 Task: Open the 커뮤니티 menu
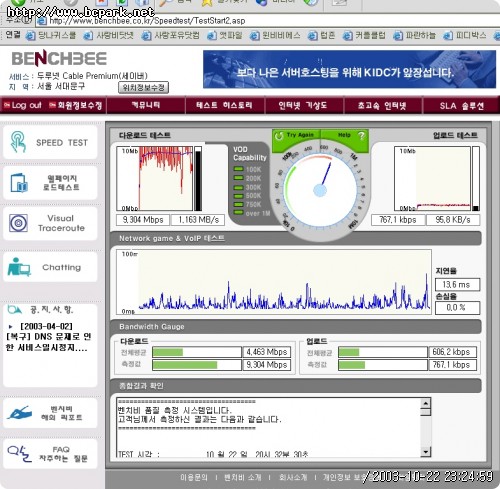coord(146,105)
